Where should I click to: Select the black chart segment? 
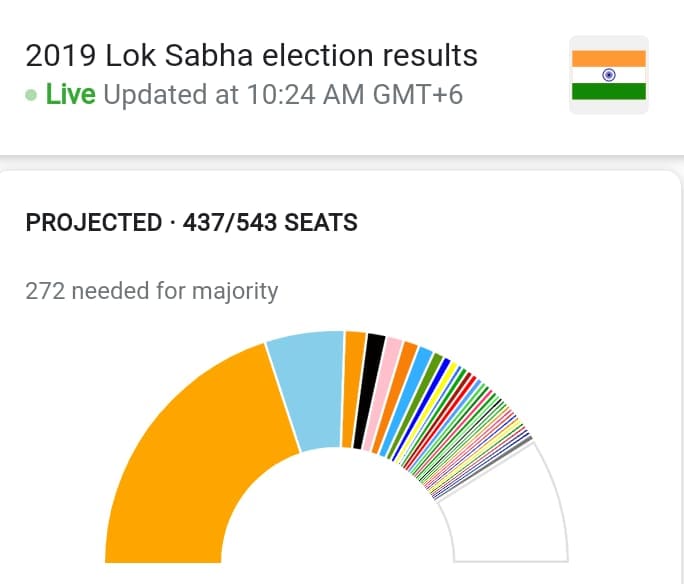[369, 391]
